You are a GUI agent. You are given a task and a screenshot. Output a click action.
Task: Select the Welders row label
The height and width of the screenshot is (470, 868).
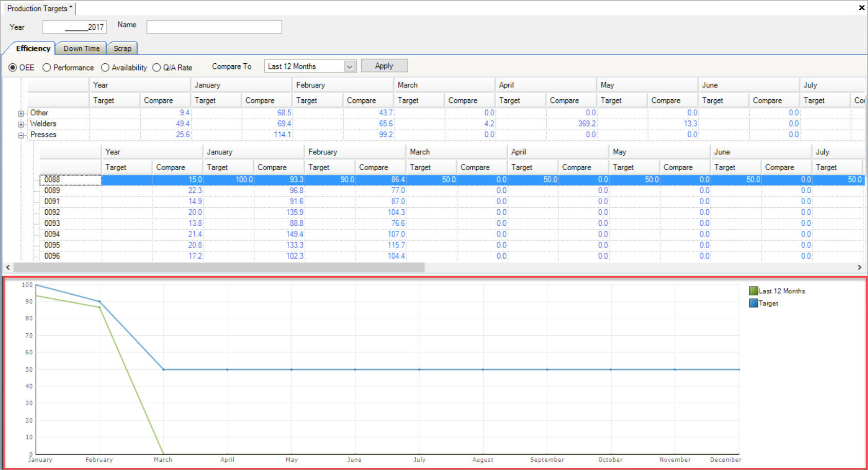pos(43,123)
